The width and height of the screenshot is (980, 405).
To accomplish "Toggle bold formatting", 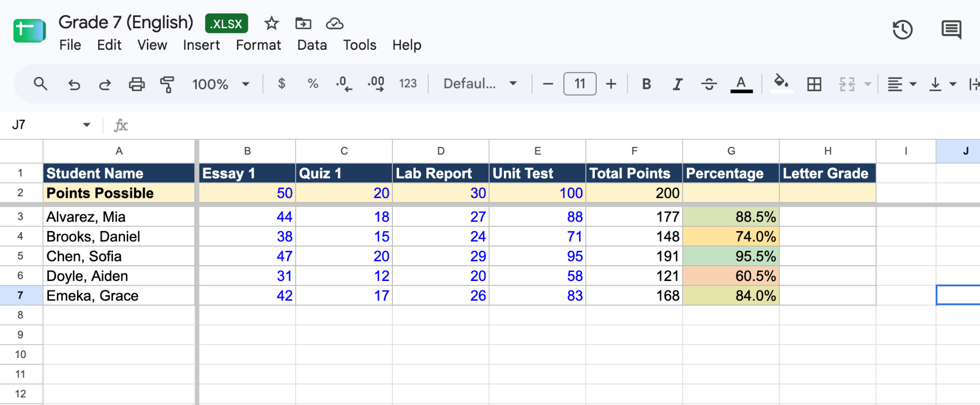I will tap(646, 84).
